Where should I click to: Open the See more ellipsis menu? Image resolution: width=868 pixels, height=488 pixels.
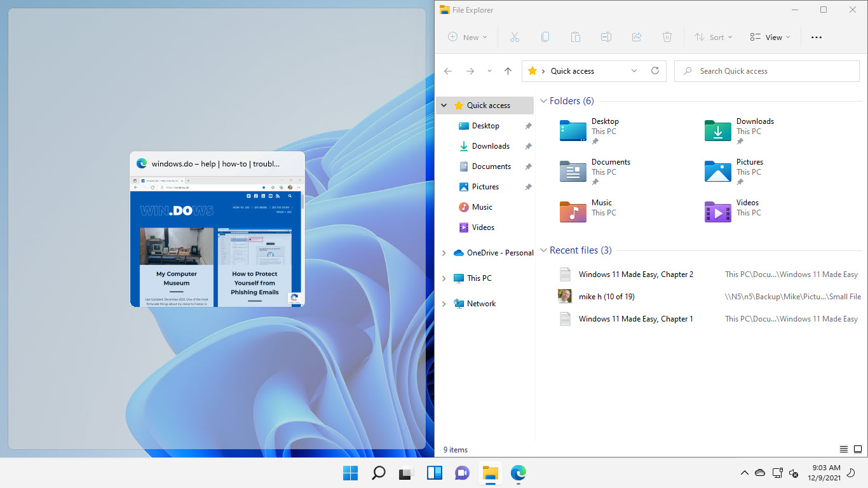click(x=817, y=37)
